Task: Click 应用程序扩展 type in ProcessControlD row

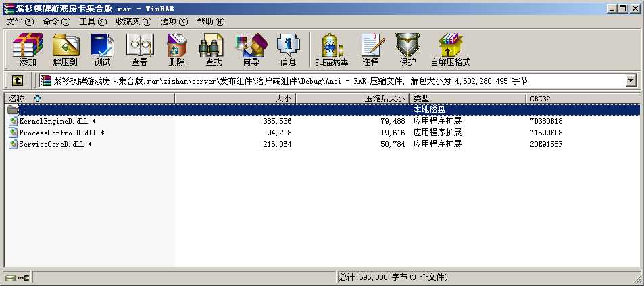Action: (x=437, y=133)
